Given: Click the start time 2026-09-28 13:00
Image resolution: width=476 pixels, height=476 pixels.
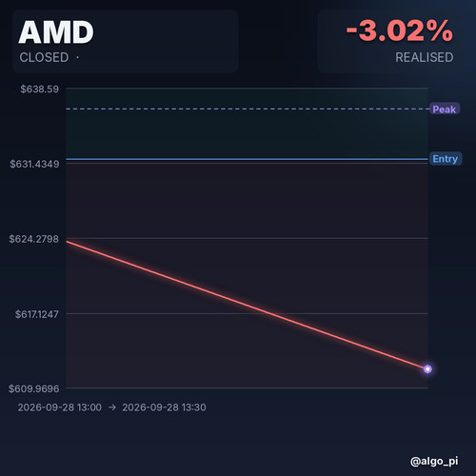Looking at the screenshot, I should [x=60, y=407].
